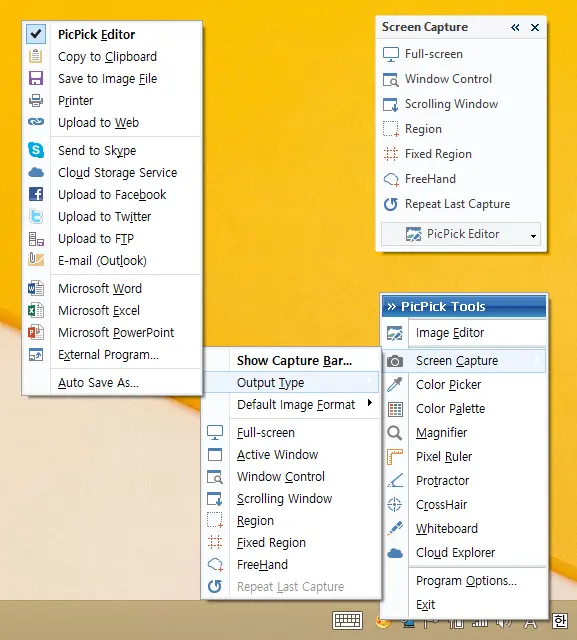Viewport: 577px width, 640px height.
Task: Expand the Output Type submenu
Action: 291,382
